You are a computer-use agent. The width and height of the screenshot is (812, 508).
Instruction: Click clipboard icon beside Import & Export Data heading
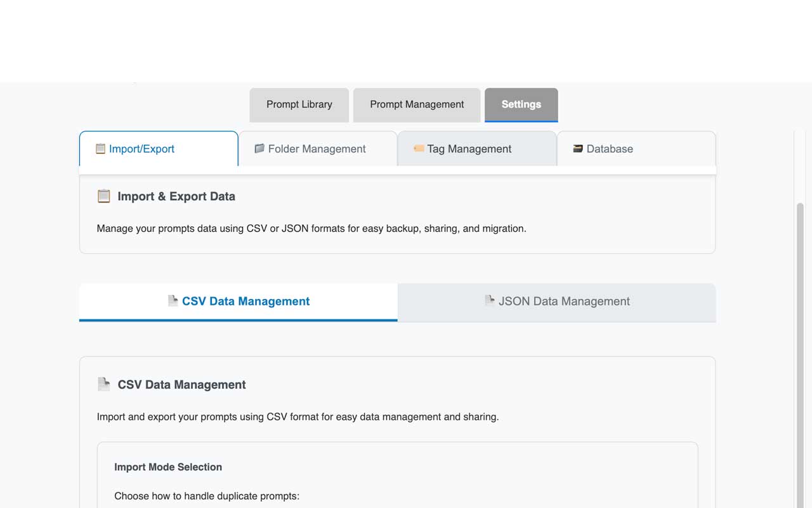(104, 196)
